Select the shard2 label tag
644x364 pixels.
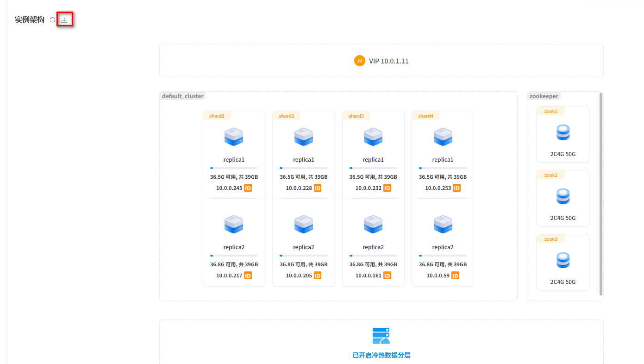(286, 116)
